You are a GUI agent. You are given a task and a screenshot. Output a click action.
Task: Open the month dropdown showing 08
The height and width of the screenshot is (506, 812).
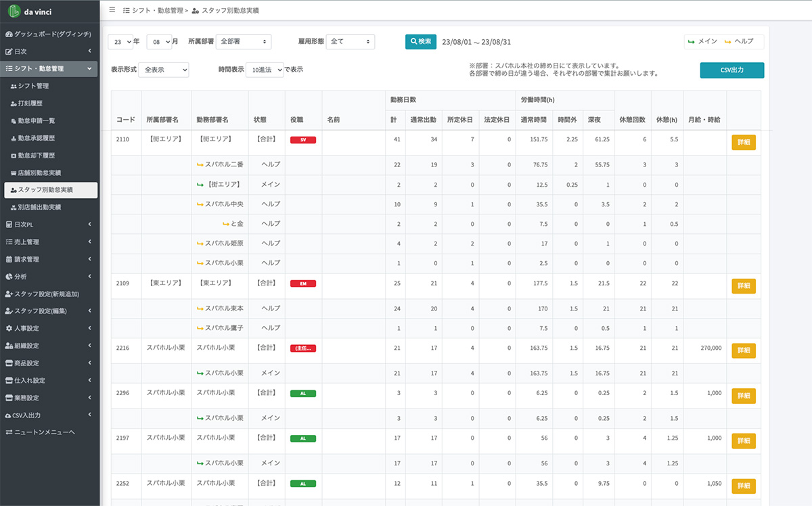tap(159, 42)
